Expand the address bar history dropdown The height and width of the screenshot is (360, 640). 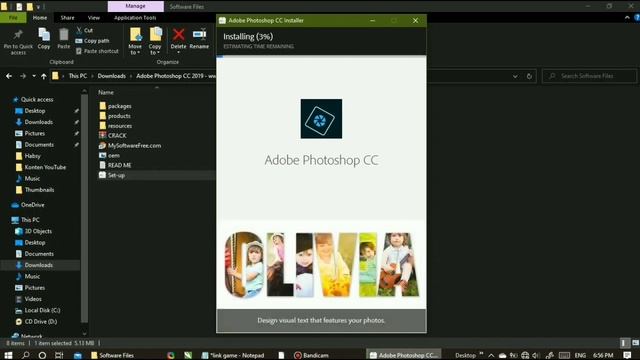click(x=515, y=76)
